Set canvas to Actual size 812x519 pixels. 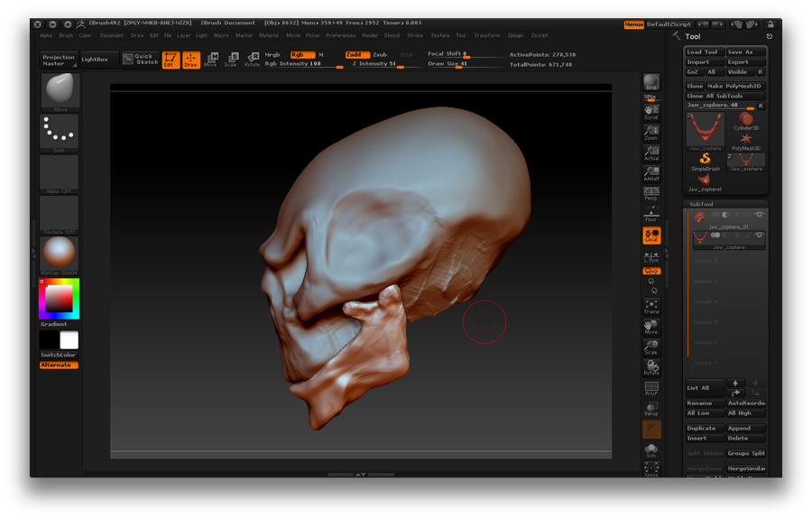[651, 153]
